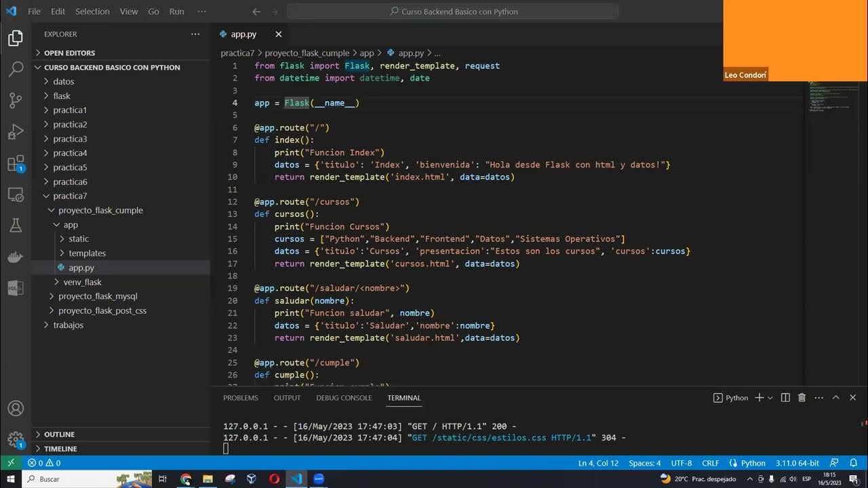The image size is (868, 488).
Task: Switch to the PROBLEMS panel tab
Action: pos(241,398)
